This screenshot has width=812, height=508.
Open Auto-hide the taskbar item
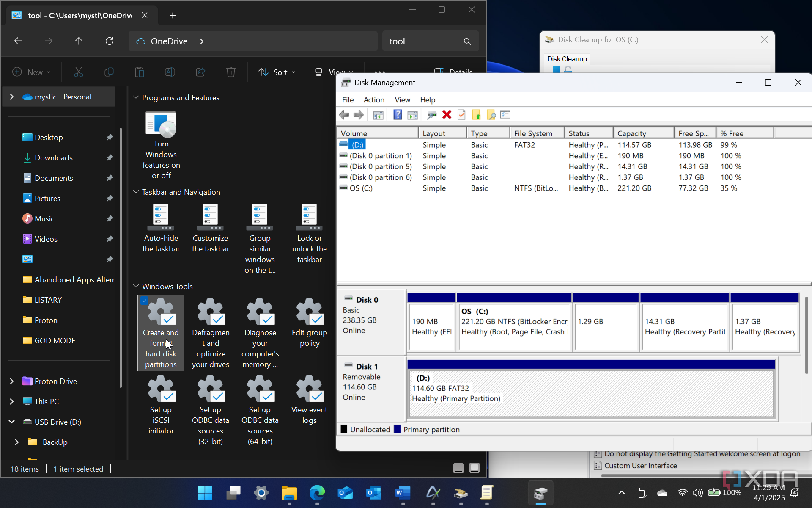click(x=161, y=229)
